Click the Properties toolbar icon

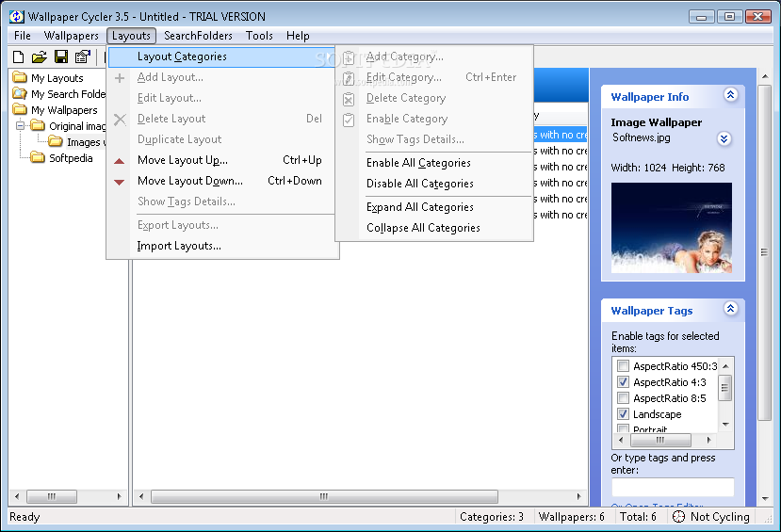[83, 56]
